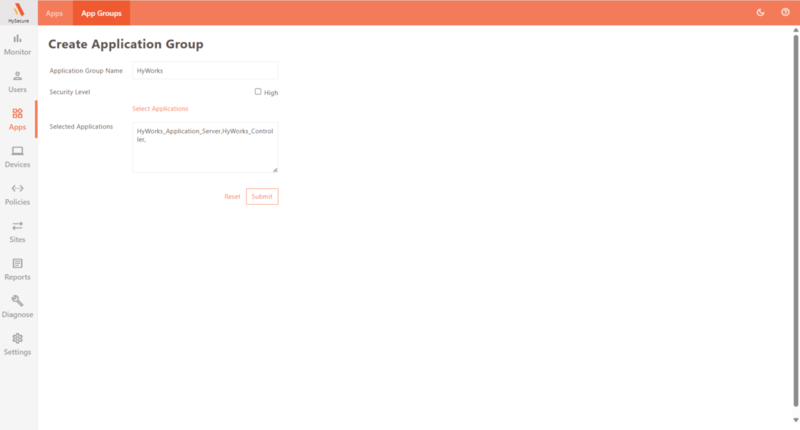Viewport: 800px width, 430px height.
Task: Click the scrollbar down arrow
Action: click(795, 420)
